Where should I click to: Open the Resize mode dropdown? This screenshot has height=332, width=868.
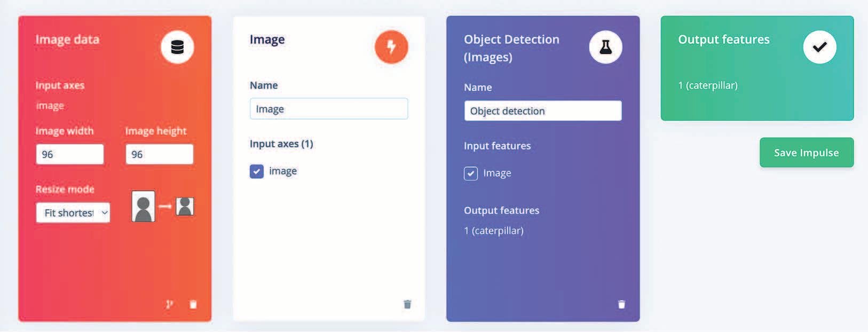click(73, 212)
